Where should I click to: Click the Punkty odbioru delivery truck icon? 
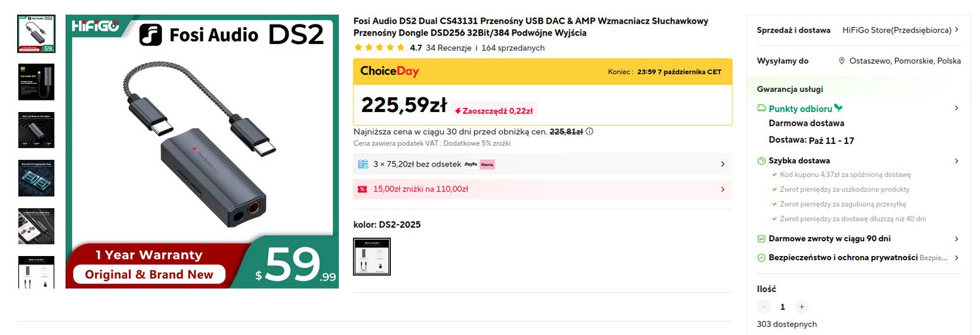point(761,108)
